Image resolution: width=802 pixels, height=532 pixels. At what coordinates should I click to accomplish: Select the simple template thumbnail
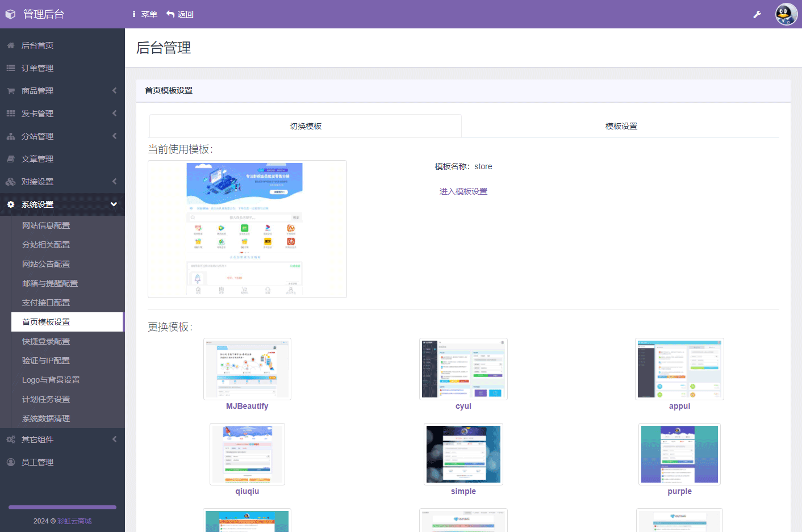point(463,454)
